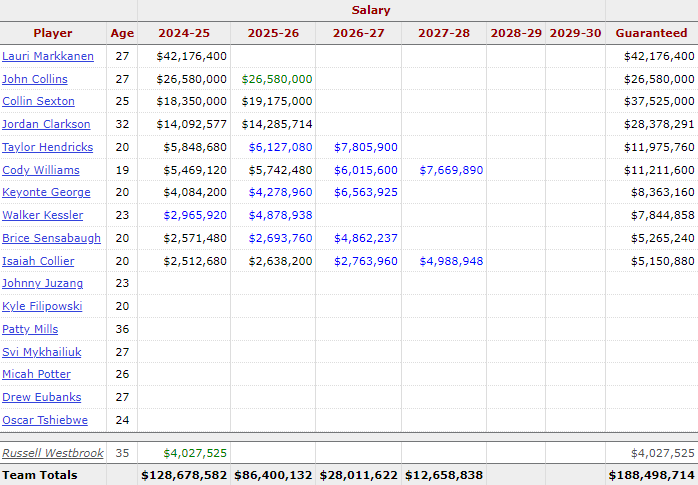The width and height of the screenshot is (698, 485).
Task: Select Keyonte George's $4,084,200 2024-25 salary
Action: point(195,193)
